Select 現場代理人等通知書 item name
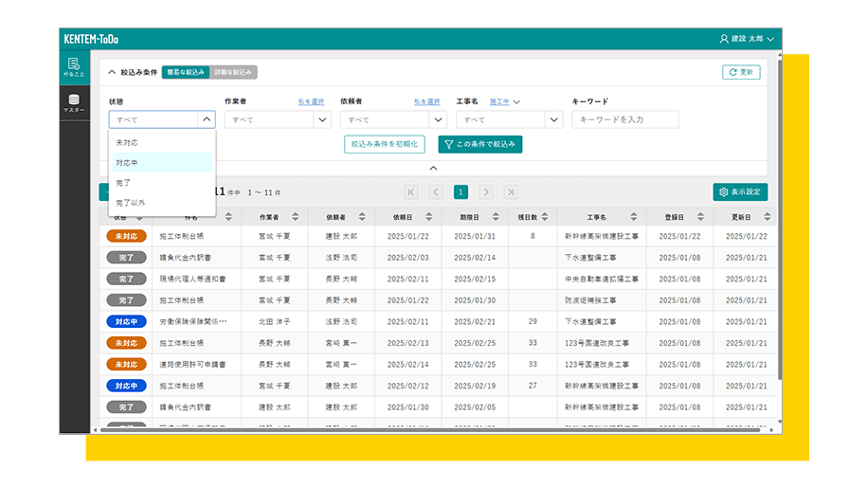The image size is (868, 488). click(192, 279)
